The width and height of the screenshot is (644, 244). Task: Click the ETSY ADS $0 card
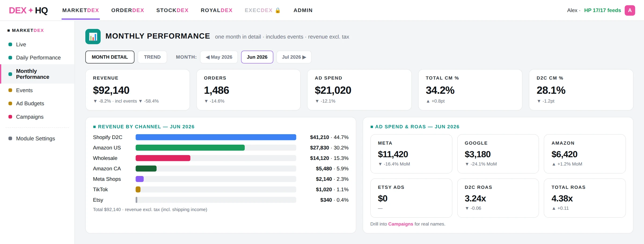point(411,198)
